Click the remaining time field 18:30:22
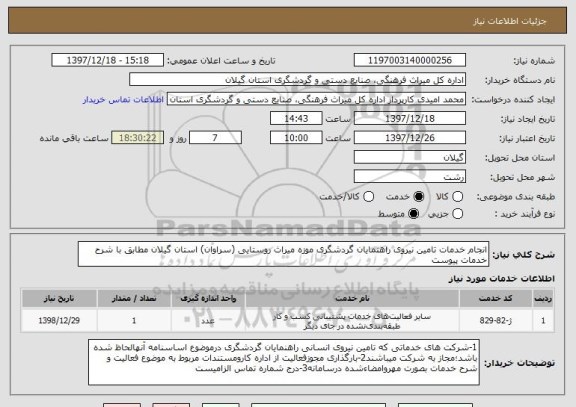Screen dimensions: 576x407 point(137,138)
